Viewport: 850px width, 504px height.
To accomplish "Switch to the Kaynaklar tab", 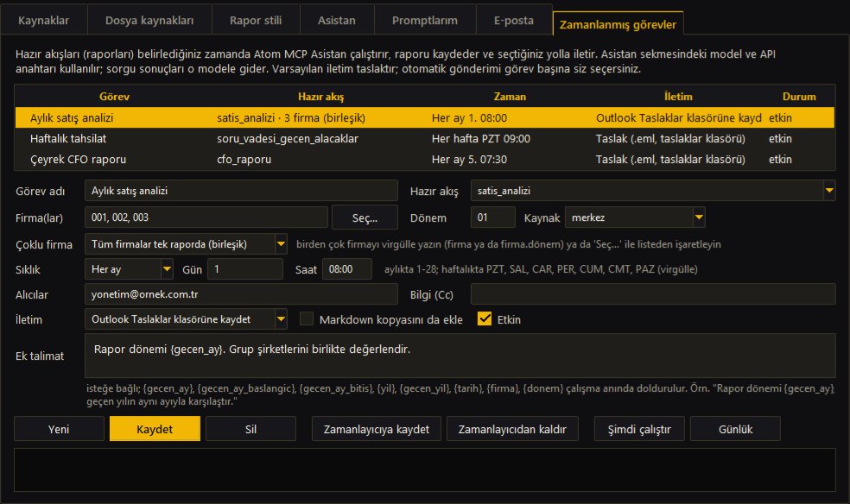I will click(43, 21).
